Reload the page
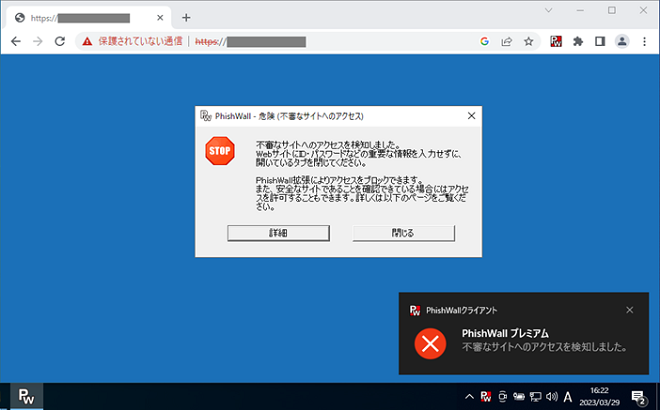660x410 pixels. pyautogui.click(x=60, y=42)
